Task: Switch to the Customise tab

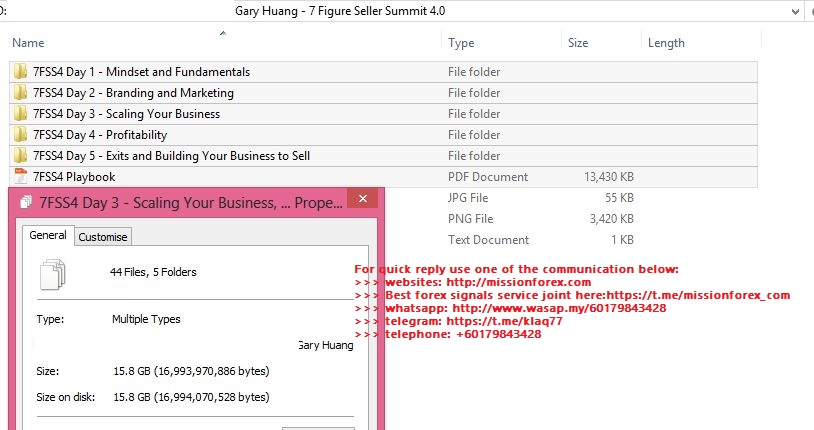Action: pos(103,237)
